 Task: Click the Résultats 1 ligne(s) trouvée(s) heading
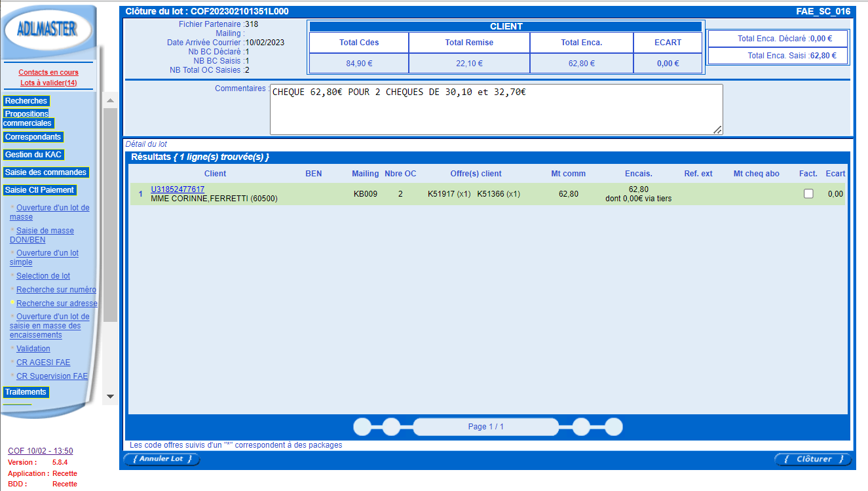[200, 157]
